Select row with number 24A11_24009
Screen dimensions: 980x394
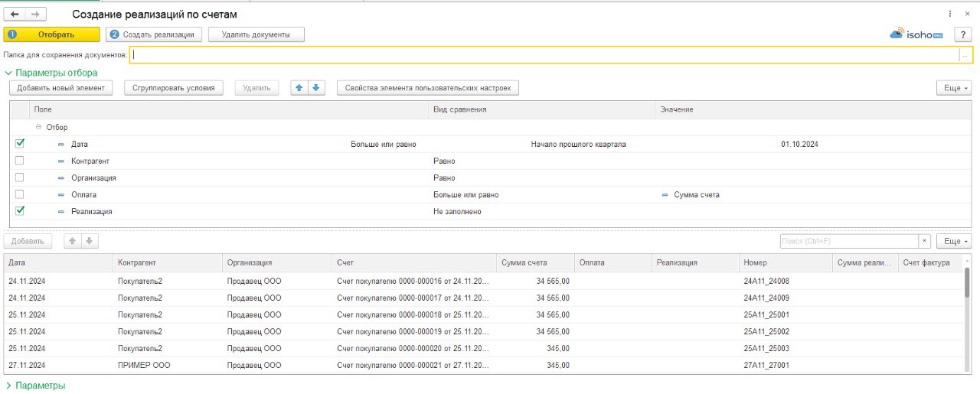[x=484, y=298]
